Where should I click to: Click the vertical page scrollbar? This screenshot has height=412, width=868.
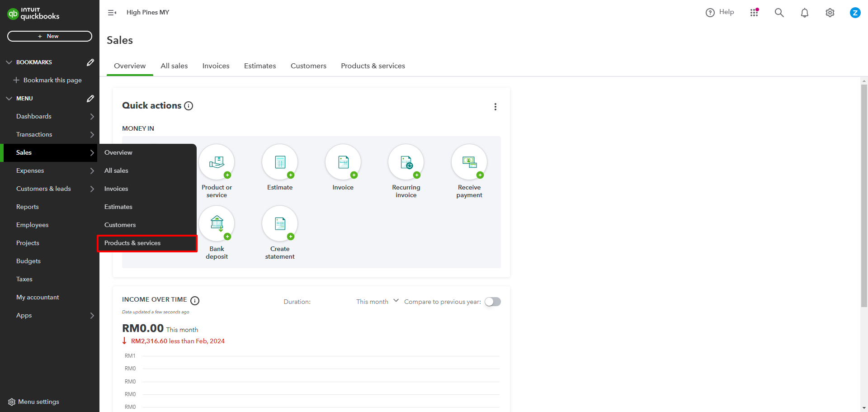864,196
